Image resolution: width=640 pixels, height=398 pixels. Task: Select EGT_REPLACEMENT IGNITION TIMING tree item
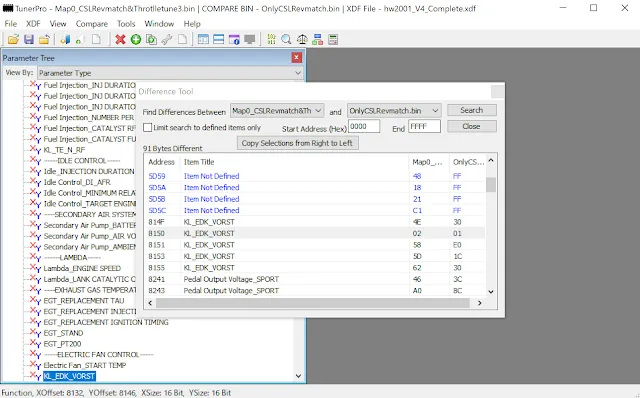(106, 322)
